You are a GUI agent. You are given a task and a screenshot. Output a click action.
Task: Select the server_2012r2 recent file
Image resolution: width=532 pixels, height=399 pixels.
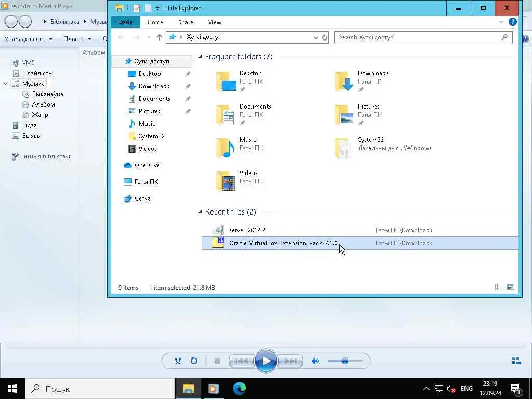[x=360, y=230]
